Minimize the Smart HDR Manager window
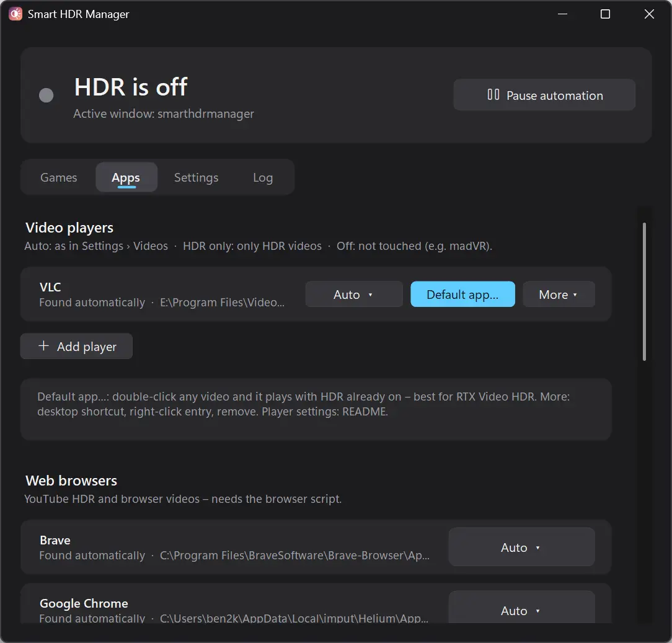 (562, 14)
